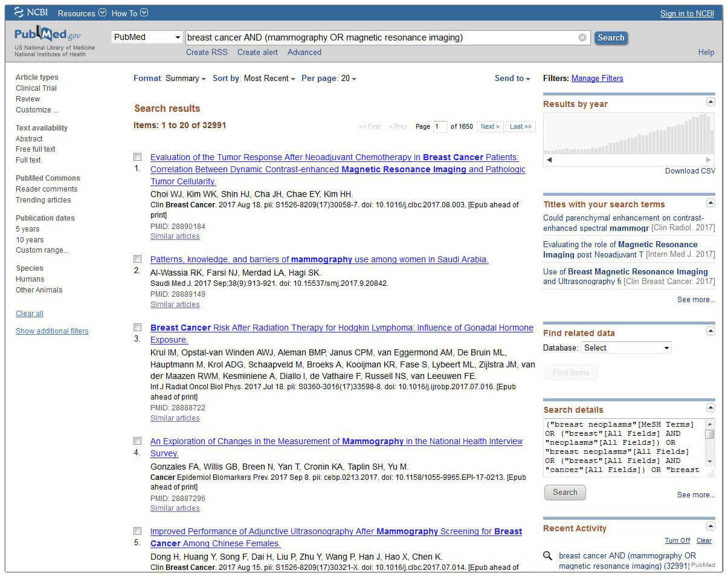728x579 pixels.
Task: Jump to the Last page of results
Action: 521,126
